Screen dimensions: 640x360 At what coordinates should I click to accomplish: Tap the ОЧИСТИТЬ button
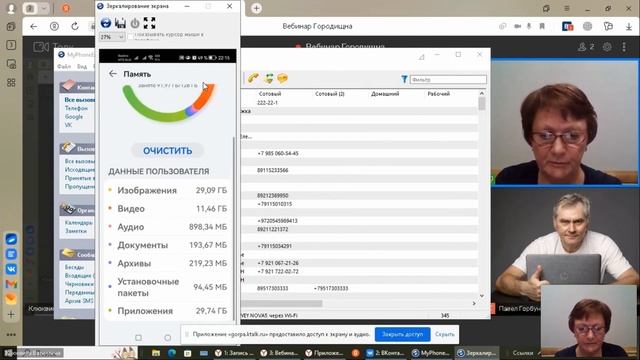167,151
